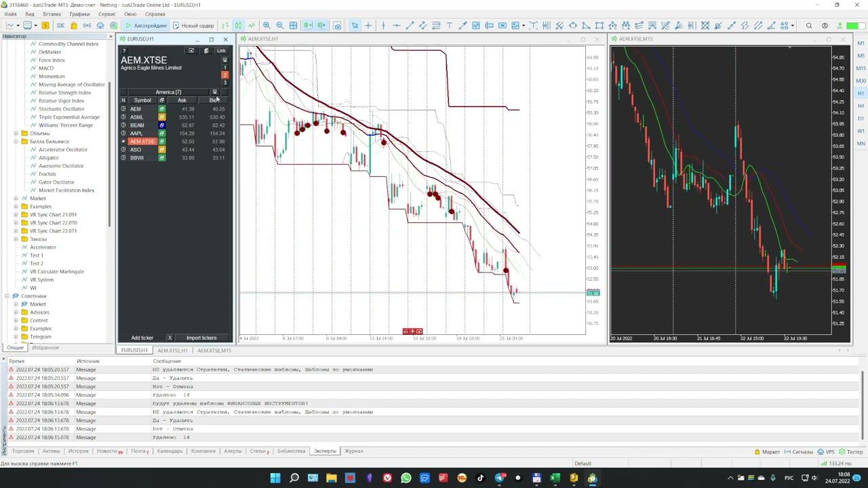Viewport: 868px width, 488px height.
Task: Switch to D1 timeframe on right chart
Action: 861,119
